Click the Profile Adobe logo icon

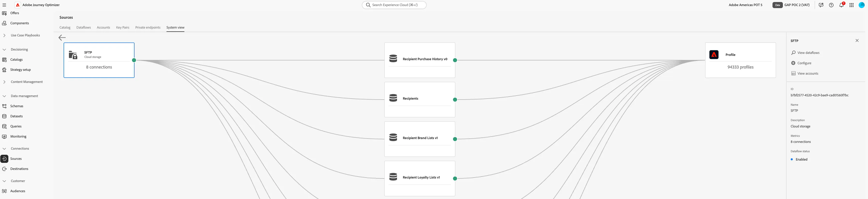[x=714, y=54]
